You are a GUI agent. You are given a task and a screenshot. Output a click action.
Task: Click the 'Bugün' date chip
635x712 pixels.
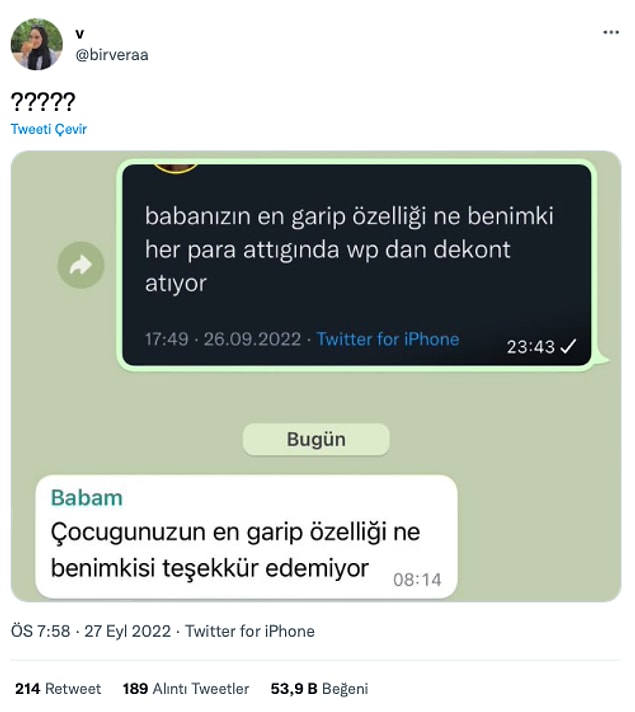(316, 439)
